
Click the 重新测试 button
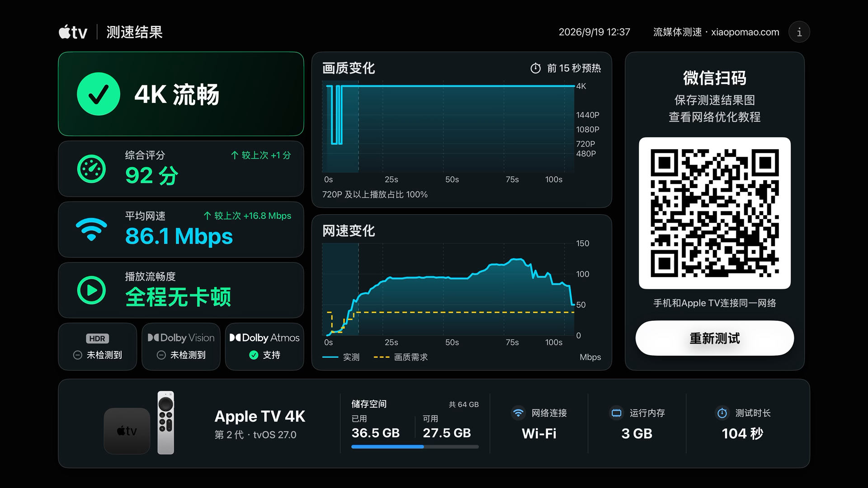click(x=714, y=338)
